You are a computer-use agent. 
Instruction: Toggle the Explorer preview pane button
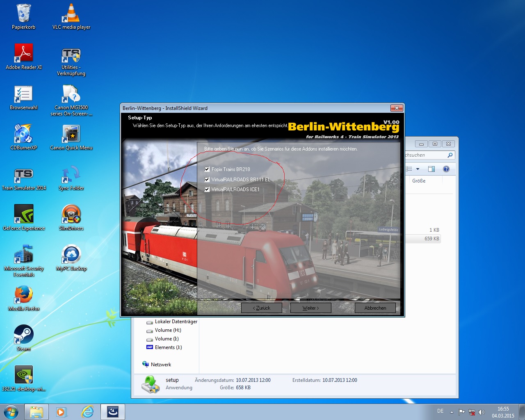point(431,169)
